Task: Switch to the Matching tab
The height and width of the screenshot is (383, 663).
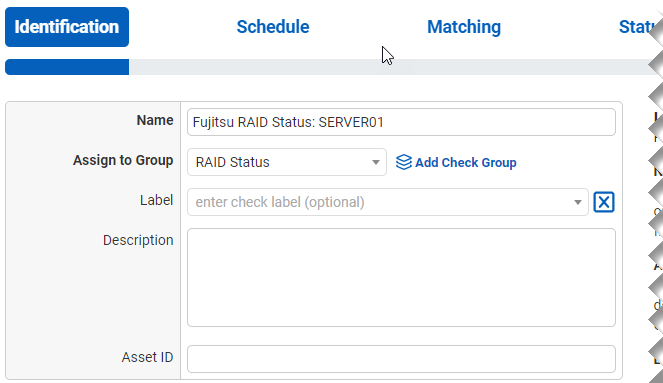Action: (464, 27)
